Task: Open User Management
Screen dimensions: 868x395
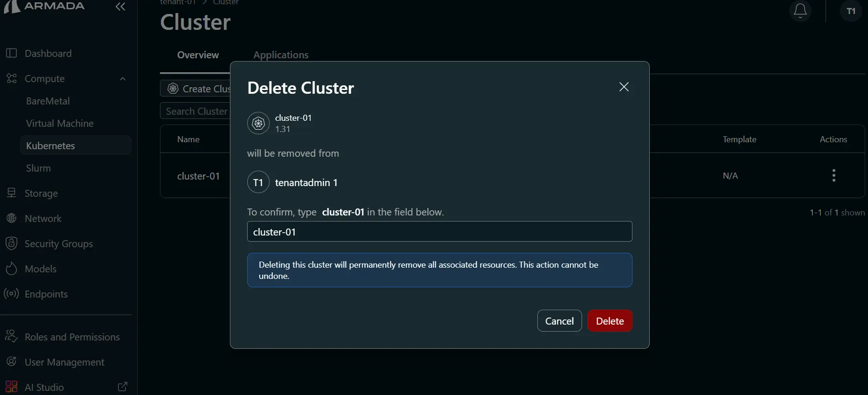Action: click(x=64, y=362)
